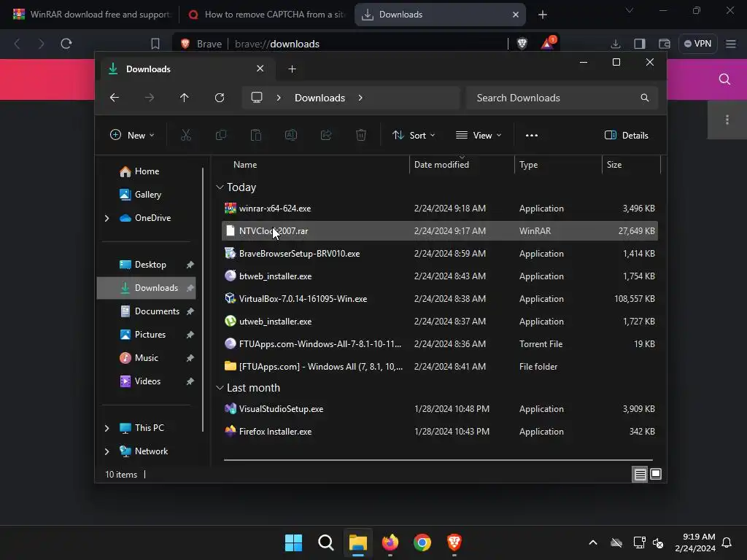747x560 pixels.
Task: Click the Cut scissors icon in Explorer toolbar
Action: [186, 135]
